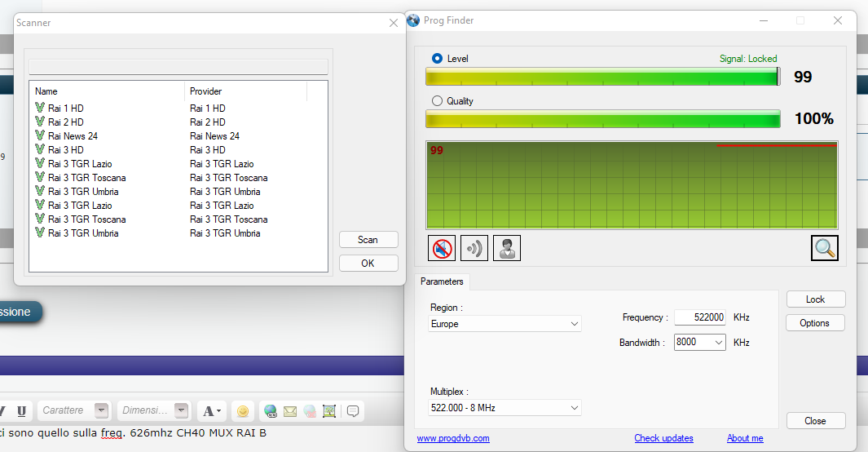Click the Provider column header
The image size is (868, 452).
click(246, 91)
